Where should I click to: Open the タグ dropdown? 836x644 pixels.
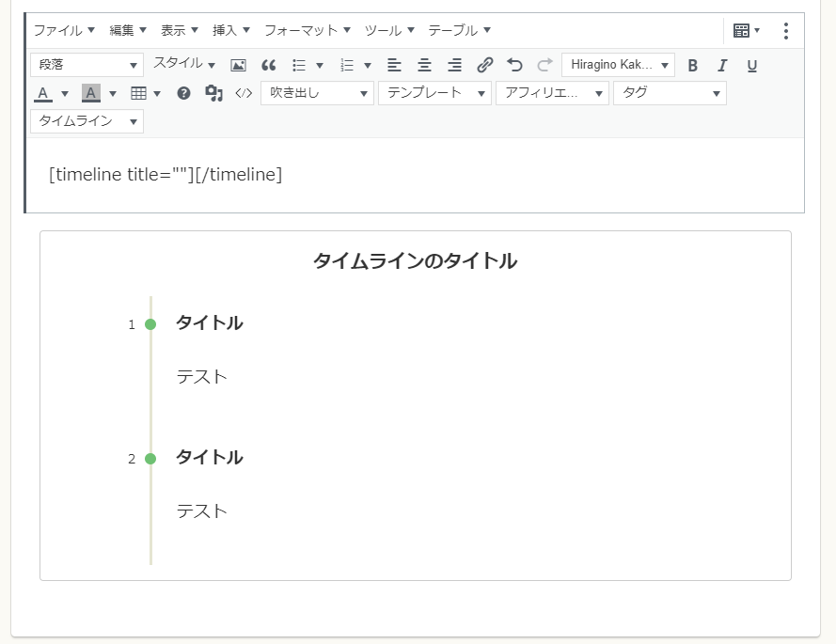pyautogui.click(x=670, y=93)
